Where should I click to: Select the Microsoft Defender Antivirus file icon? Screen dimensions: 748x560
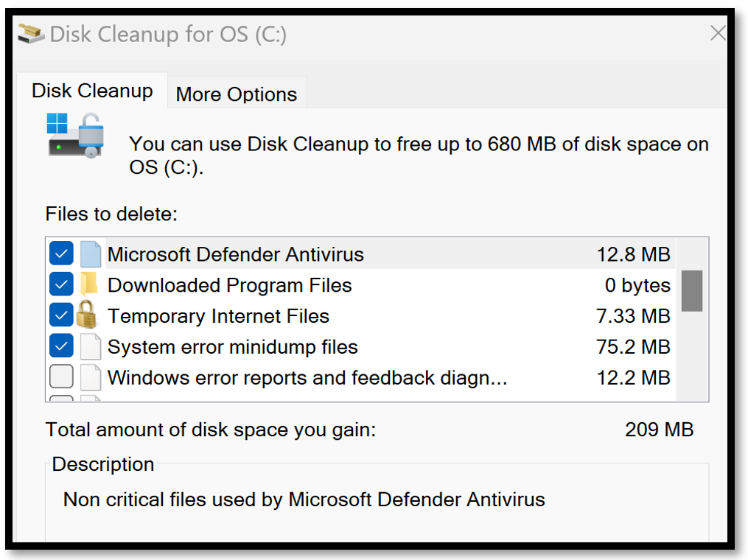90,253
